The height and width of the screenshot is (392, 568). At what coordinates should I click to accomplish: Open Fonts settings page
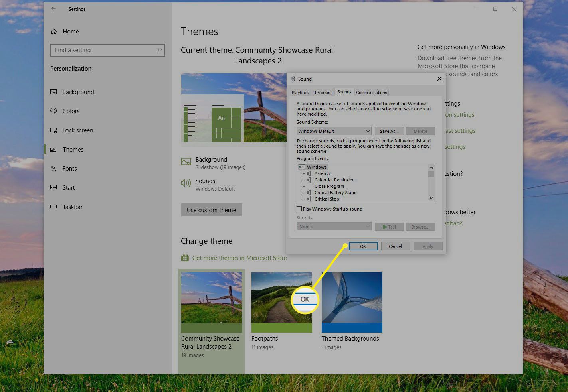(69, 169)
